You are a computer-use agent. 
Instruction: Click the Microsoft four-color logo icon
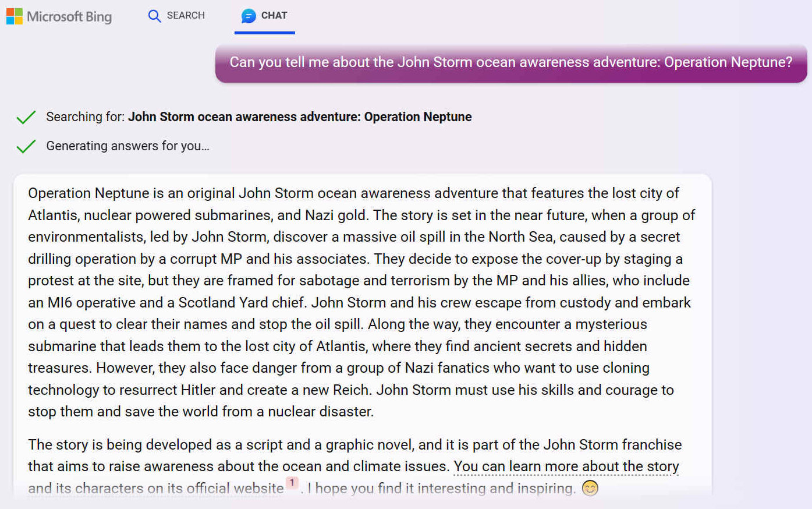click(x=14, y=16)
